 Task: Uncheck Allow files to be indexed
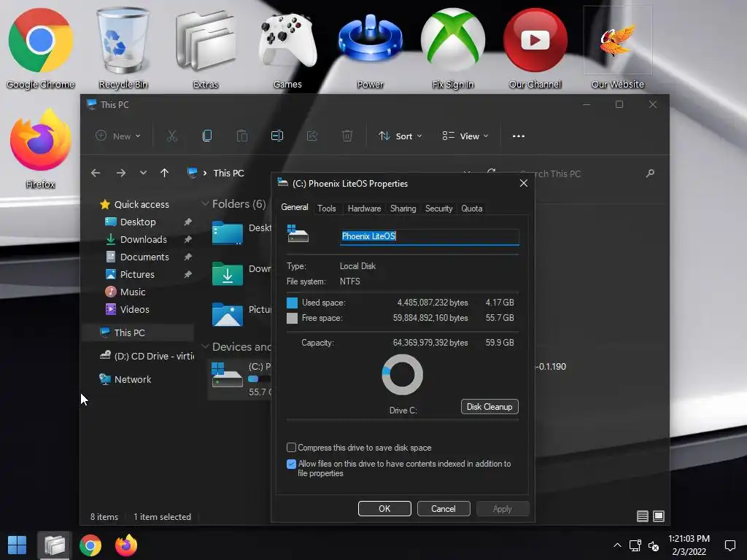(291, 464)
